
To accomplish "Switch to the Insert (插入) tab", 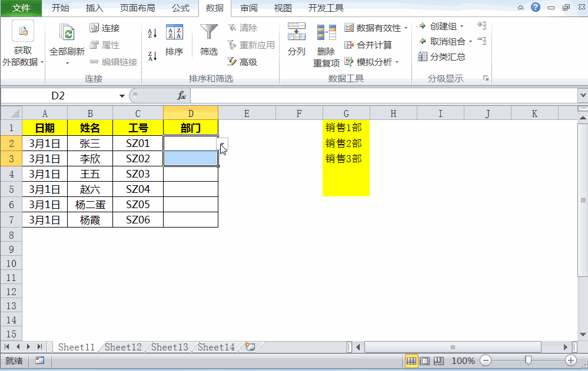I will pyautogui.click(x=95, y=8).
